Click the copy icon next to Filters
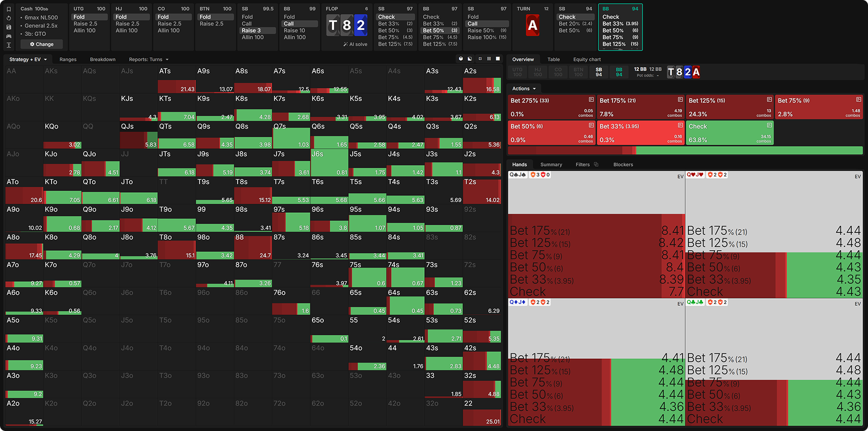Viewport: 868px width, 431px height. point(596,164)
